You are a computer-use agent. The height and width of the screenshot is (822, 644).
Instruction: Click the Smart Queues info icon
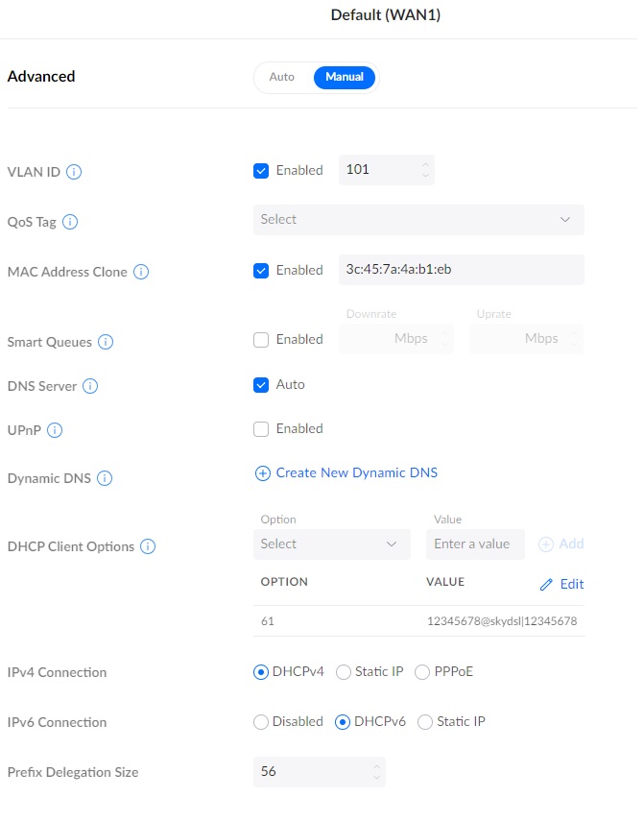107,342
